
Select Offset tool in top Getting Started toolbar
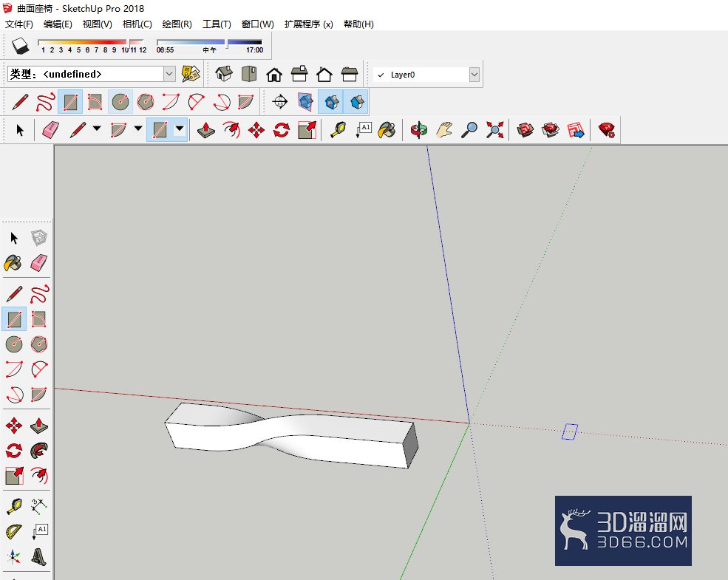point(231,130)
